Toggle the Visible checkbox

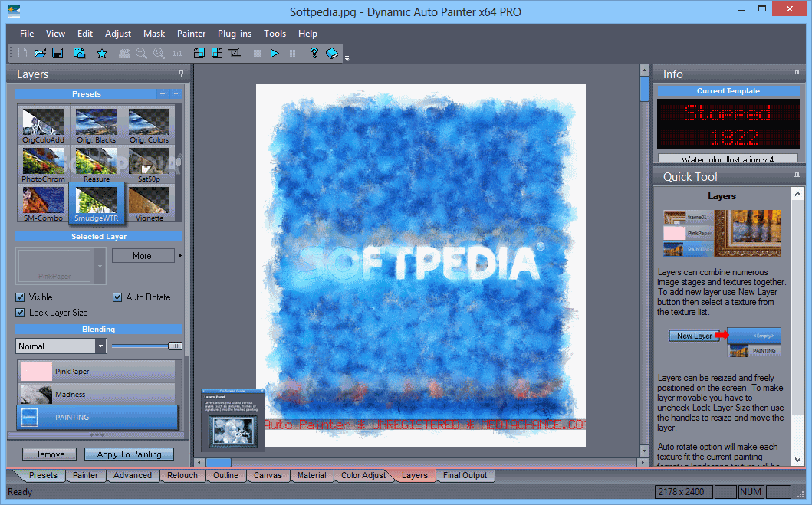(x=20, y=297)
